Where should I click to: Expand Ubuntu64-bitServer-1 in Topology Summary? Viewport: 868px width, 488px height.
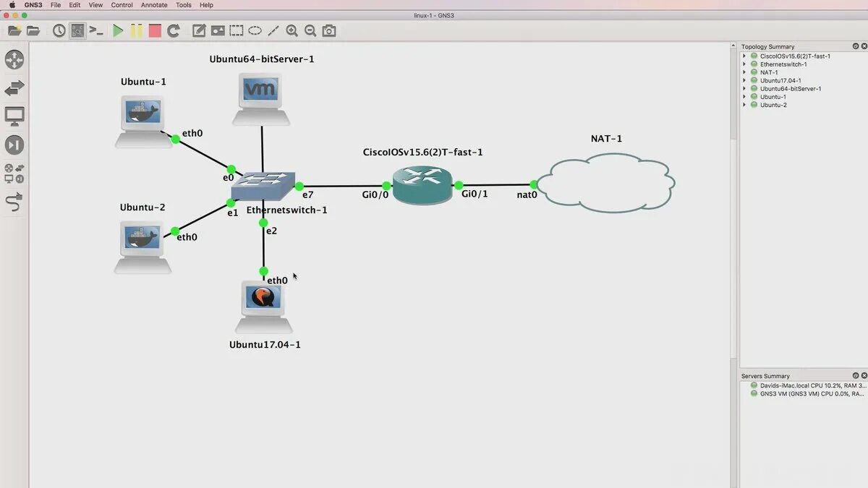[744, 89]
